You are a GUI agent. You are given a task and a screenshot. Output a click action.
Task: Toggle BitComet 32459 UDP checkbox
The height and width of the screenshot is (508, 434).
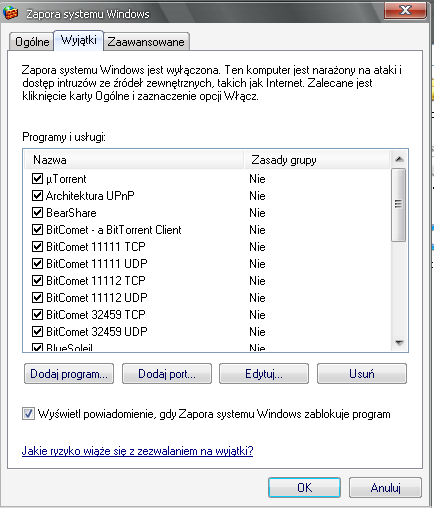point(37,332)
